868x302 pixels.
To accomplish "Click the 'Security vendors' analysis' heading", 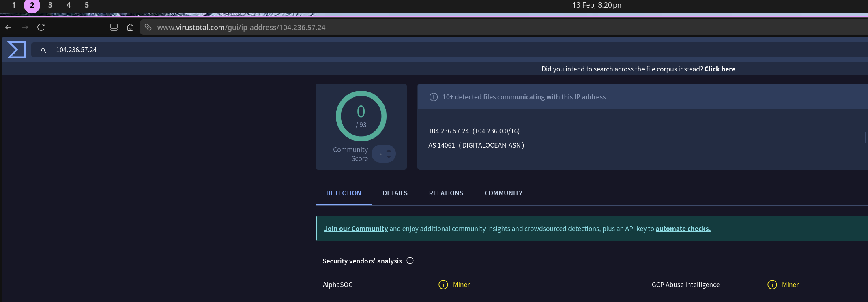I will (362, 261).
